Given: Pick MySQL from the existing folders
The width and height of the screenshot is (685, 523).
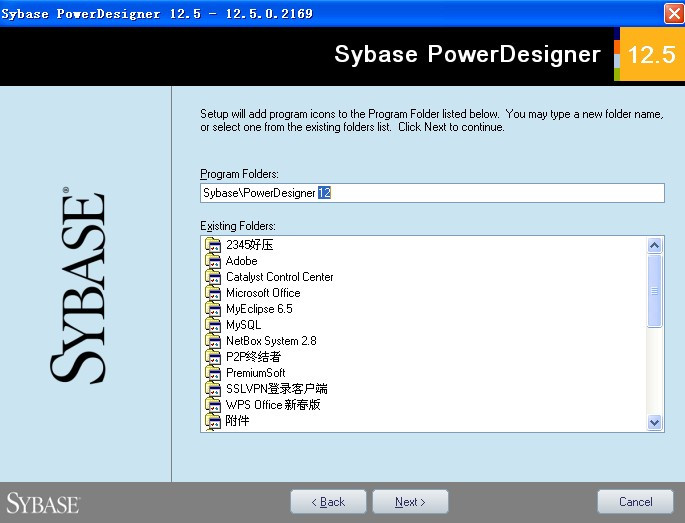Looking at the screenshot, I should (243, 325).
